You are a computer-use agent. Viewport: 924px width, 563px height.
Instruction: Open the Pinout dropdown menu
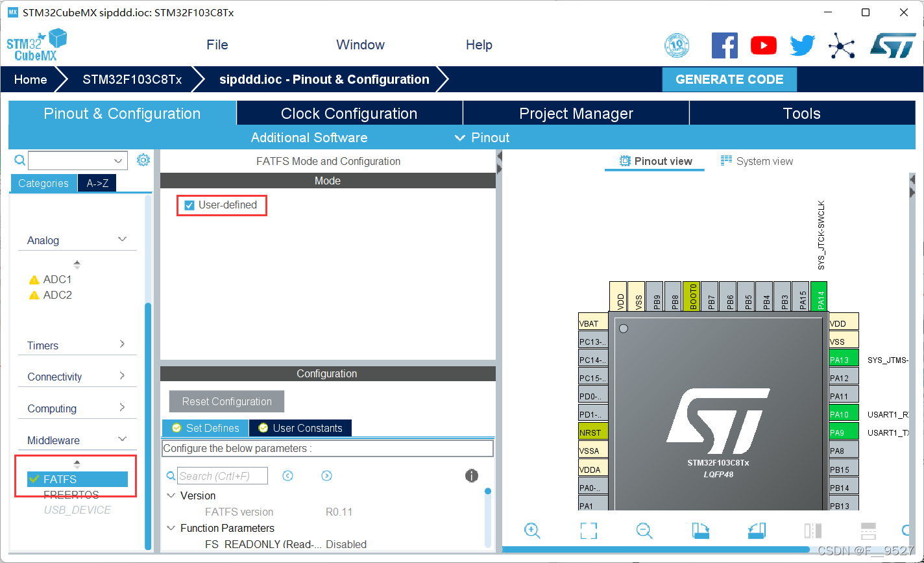coord(481,138)
